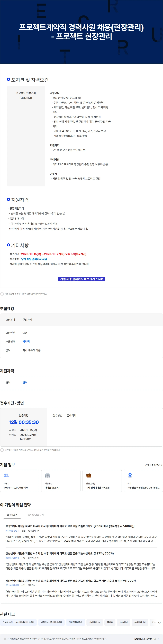Viewport: 163px width, 644px height.
Task: Click the blue 경력 link under 지원자격
Action: click(x=25, y=383)
